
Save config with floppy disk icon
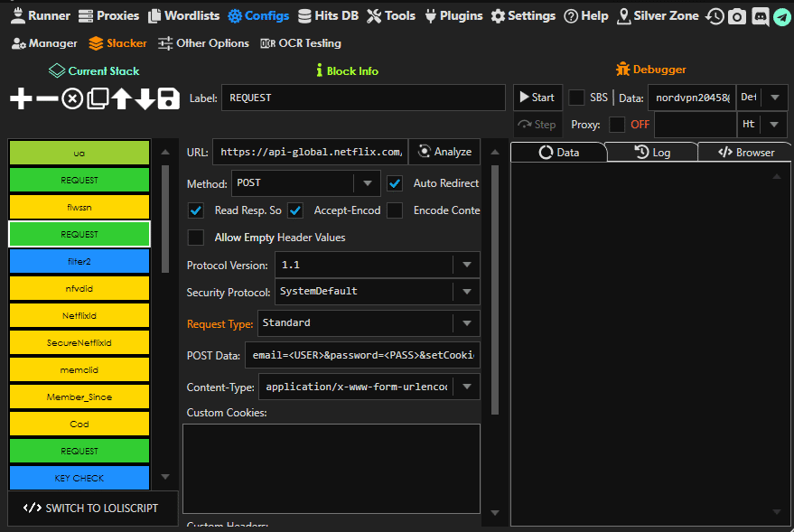(169, 98)
